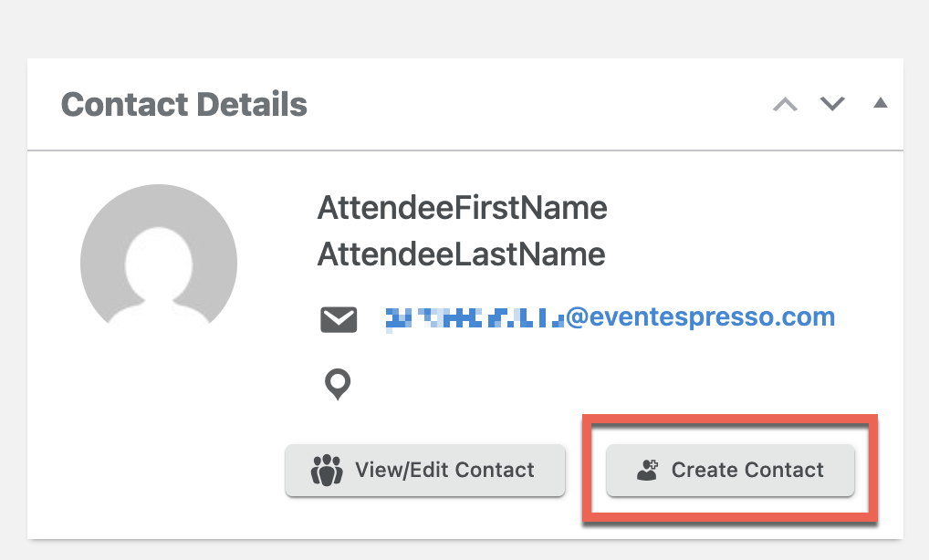The height and width of the screenshot is (560, 929).
Task: Move Contact Details panel down with chevron
Action: pyautogui.click(x=832, y=104)
